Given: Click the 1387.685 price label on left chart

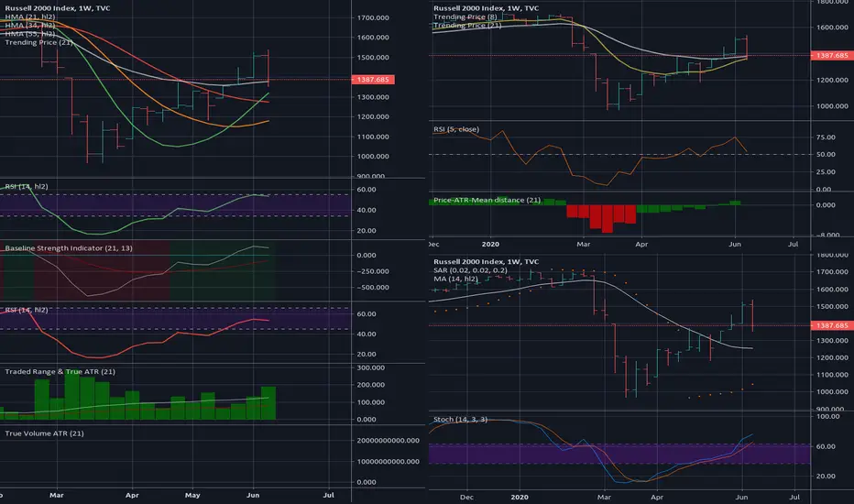Looking at the screenshot, I should (373, 80).
